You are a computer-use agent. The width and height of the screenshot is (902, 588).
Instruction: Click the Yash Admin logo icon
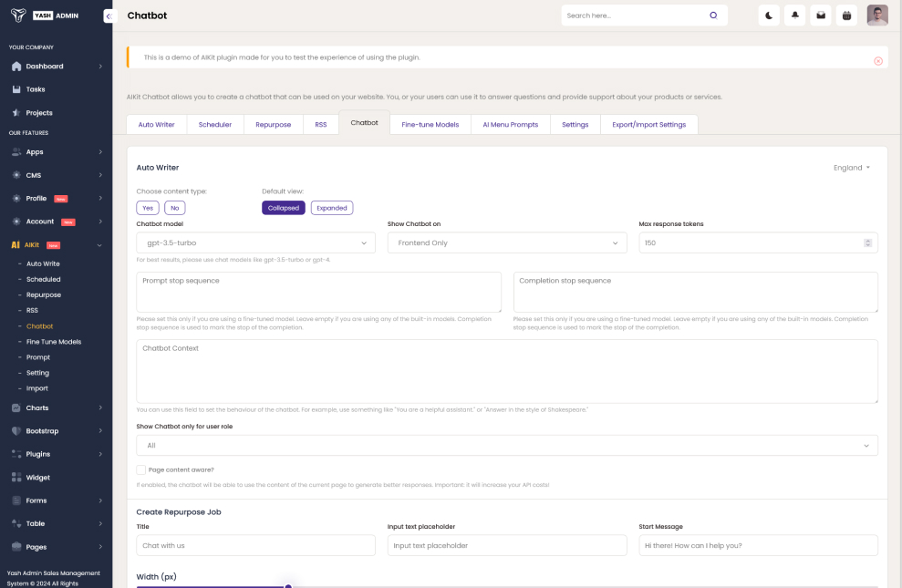click(x=18, y=15)
